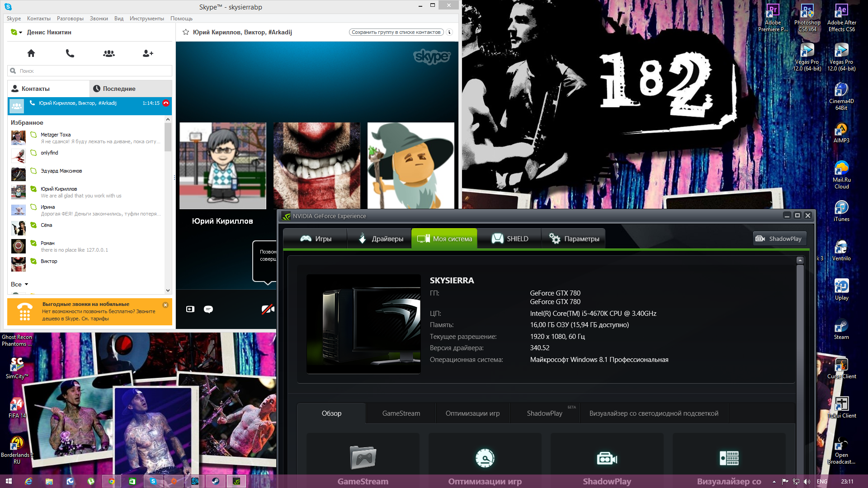
Task: Show the Skype call sidebar panel icon
Action: point(190,309)
